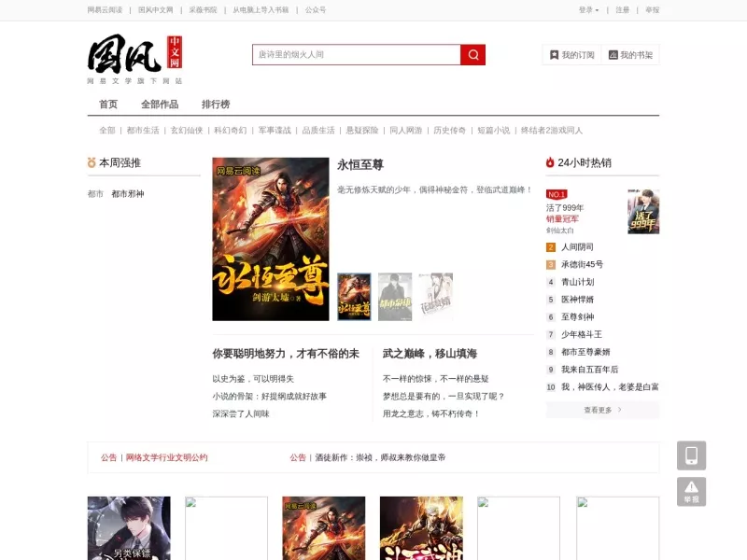Open rank 6 至尊剑神
This screenshot has height=560, width=747.
pyautogui.click(x=577, y=316)
